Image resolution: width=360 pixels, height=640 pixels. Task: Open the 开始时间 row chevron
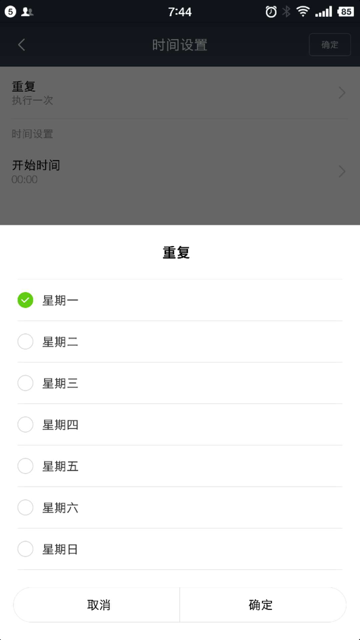(x=342, y=171)
